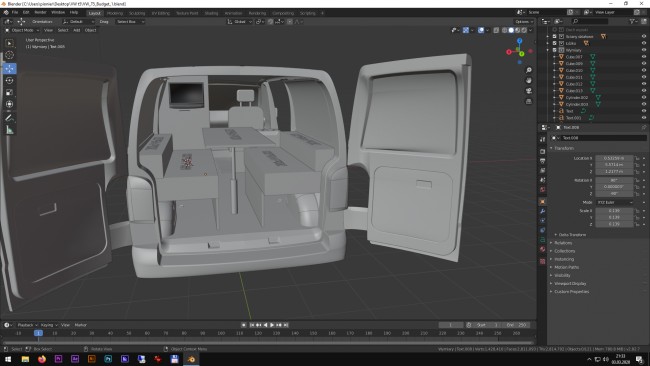Toggle lock on Location X
This screenshot has height=366, width=650.
(x=637, y=158)
